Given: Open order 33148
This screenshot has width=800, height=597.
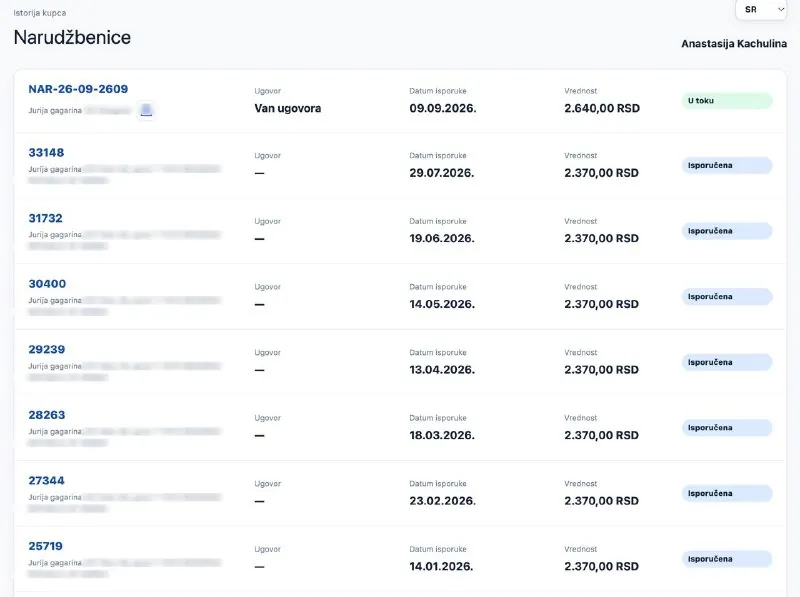Looking at the screenshot, I should 46,153.
